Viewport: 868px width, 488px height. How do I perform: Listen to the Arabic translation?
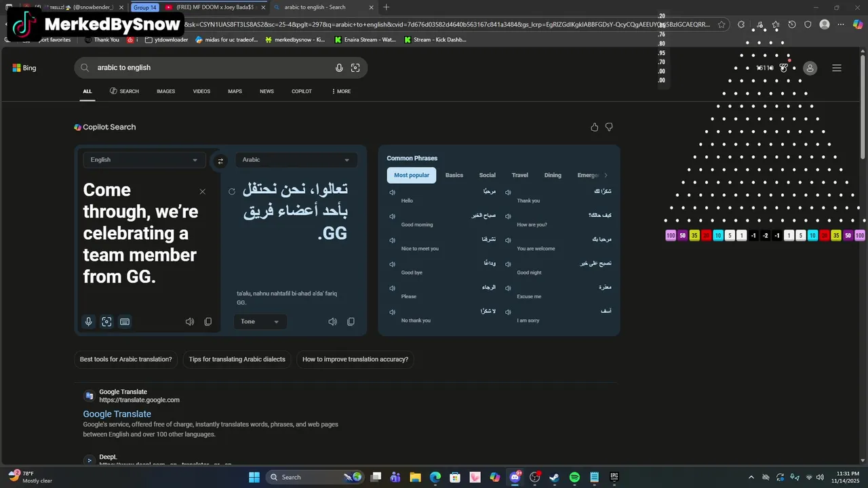(x=332, y=322)
